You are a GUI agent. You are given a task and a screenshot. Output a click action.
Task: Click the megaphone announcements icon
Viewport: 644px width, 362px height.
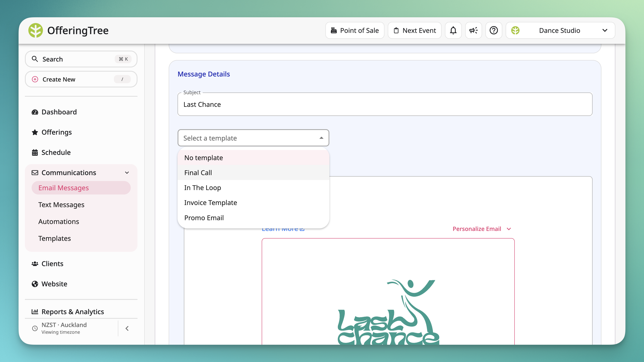coord(473,31)
